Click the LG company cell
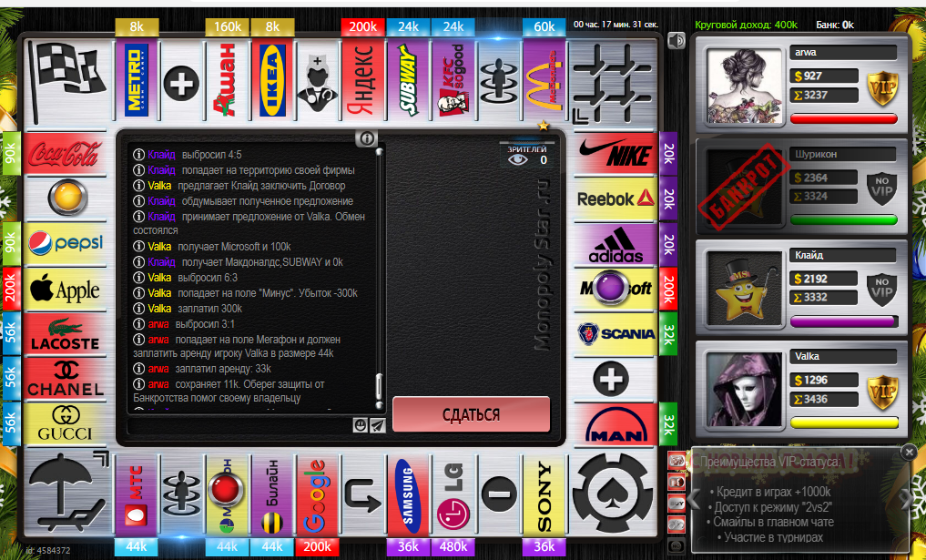The image size is (926, 560). click(453, 496)
